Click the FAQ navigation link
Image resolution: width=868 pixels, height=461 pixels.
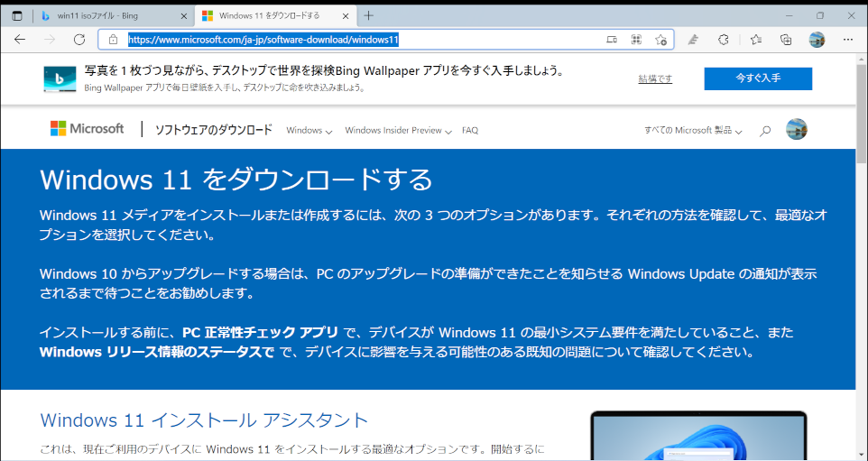(470, 131)
